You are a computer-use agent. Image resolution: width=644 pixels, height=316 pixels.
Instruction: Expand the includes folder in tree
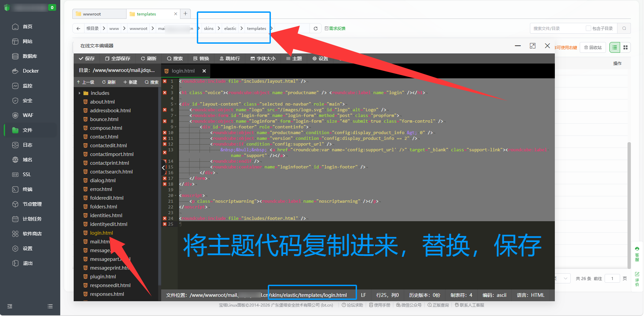[79, 93]
